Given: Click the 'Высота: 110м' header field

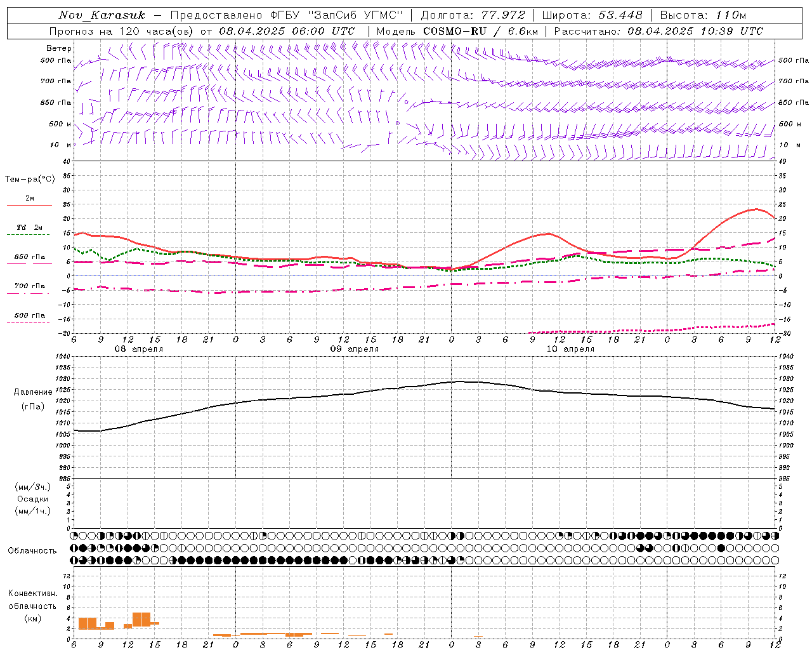Looking at the screenshot, I should tap(703, 15).
